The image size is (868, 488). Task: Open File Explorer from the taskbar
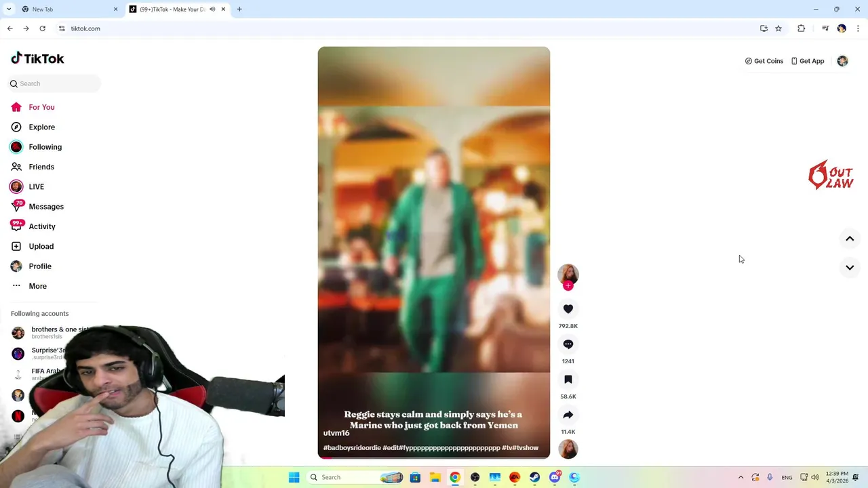pyautogui.click(x=435, y=477)
